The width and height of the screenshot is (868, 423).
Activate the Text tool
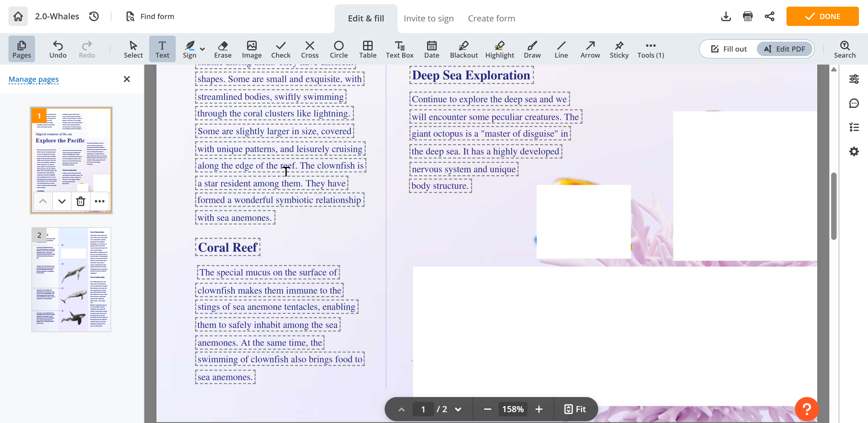[162, 49]
